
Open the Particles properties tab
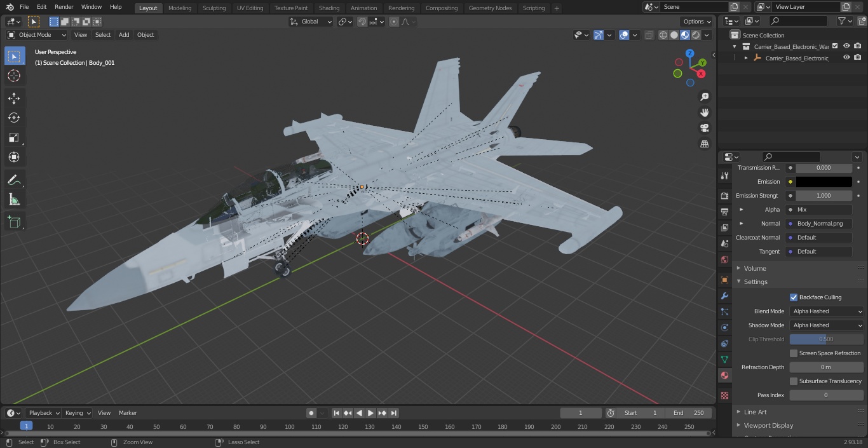point(724,311)
